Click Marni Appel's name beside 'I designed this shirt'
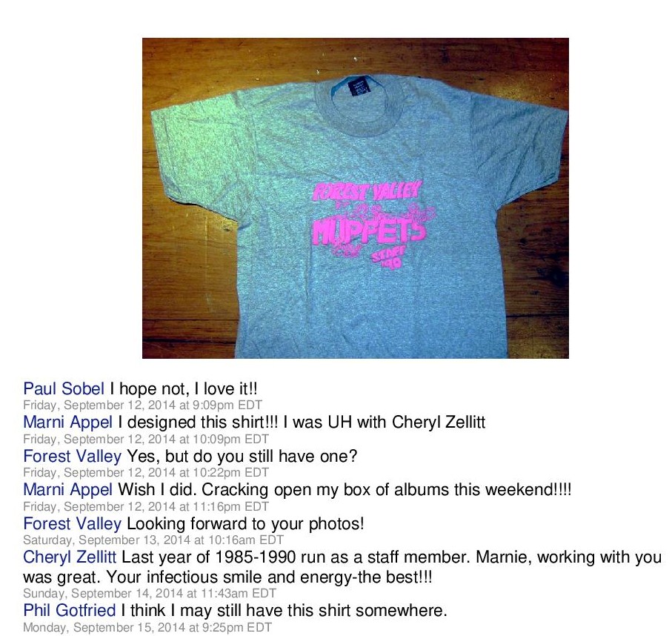This screenshot has width=672, height=636. pos(67,423)
